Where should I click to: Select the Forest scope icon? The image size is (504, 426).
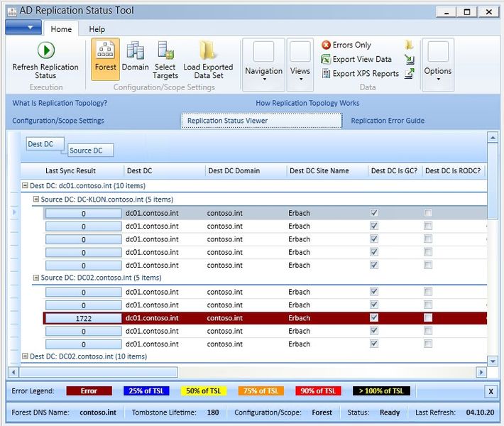click(105, 50)
